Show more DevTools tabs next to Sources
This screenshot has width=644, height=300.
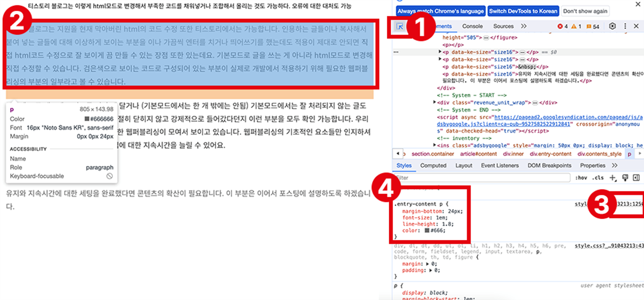click(523, 26)
